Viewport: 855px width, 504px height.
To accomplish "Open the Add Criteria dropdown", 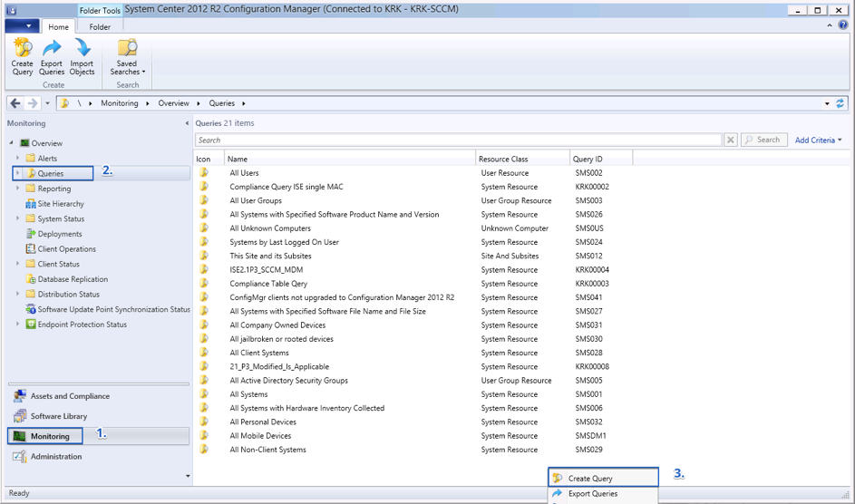I will pyautogui.click(x=818, y=140).
